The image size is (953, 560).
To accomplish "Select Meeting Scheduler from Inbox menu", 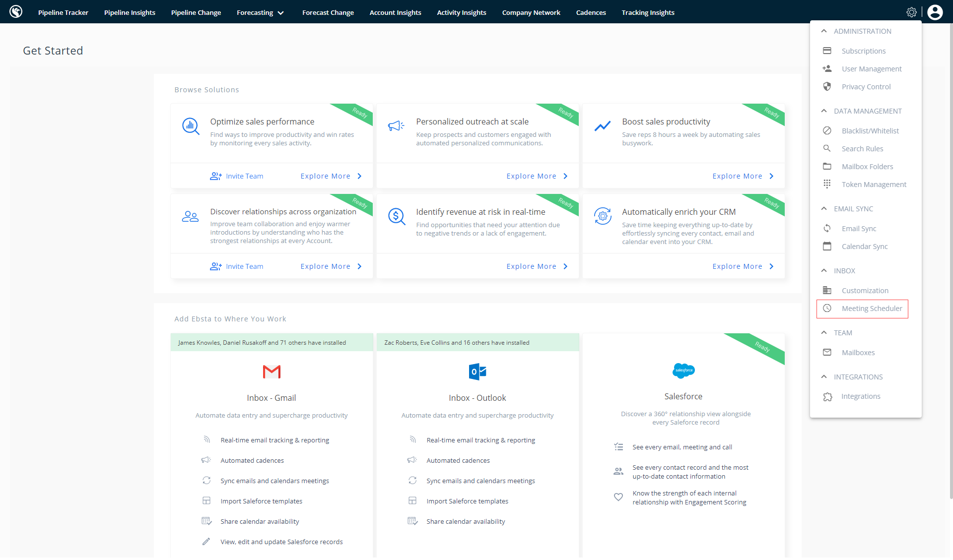I will (x=872, y=309).
